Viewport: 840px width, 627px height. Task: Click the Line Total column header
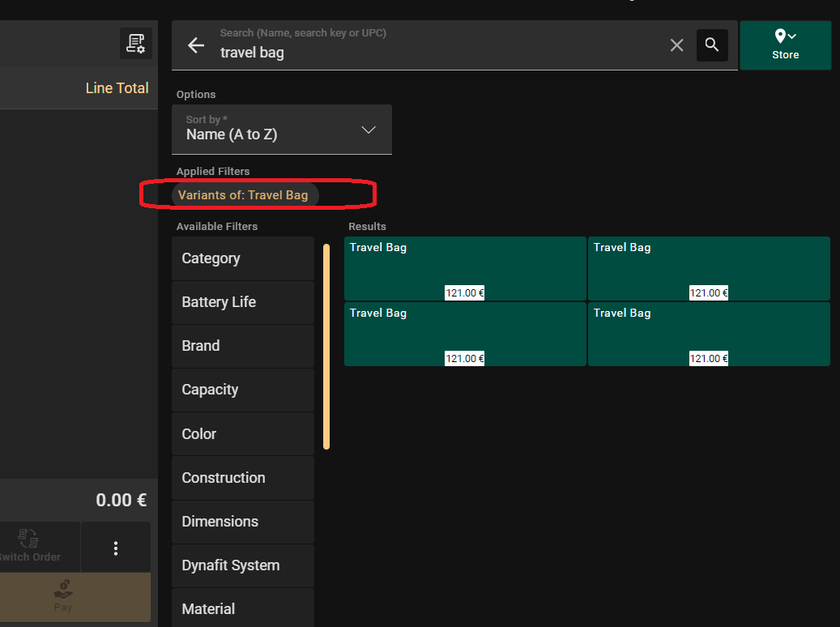[117, 88]
